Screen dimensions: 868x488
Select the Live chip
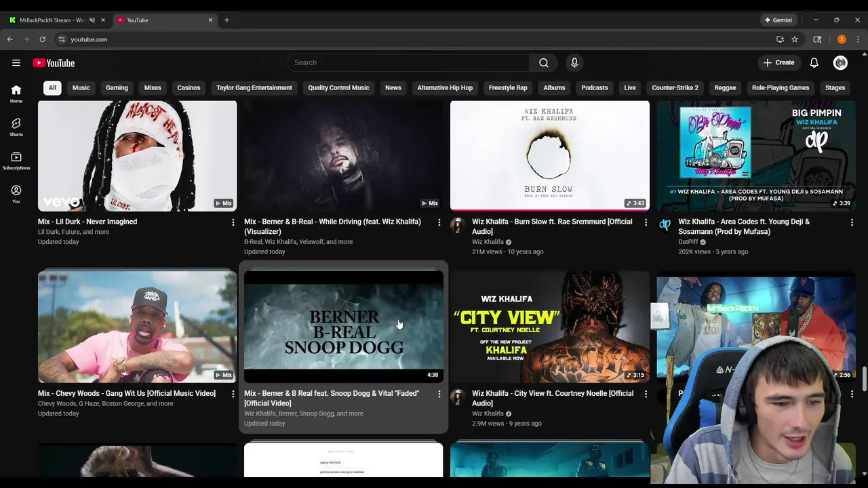click(x=630, y=87)
